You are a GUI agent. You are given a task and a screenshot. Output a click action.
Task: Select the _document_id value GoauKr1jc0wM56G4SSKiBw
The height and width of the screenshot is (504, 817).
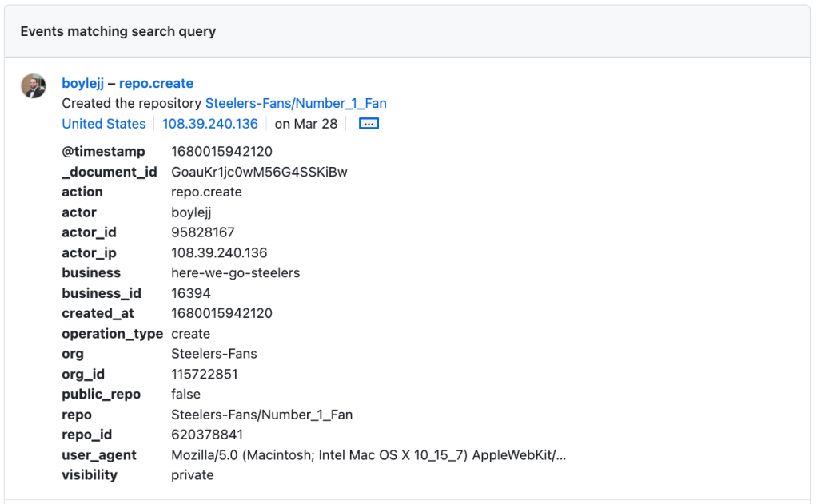tap(260, 171)
